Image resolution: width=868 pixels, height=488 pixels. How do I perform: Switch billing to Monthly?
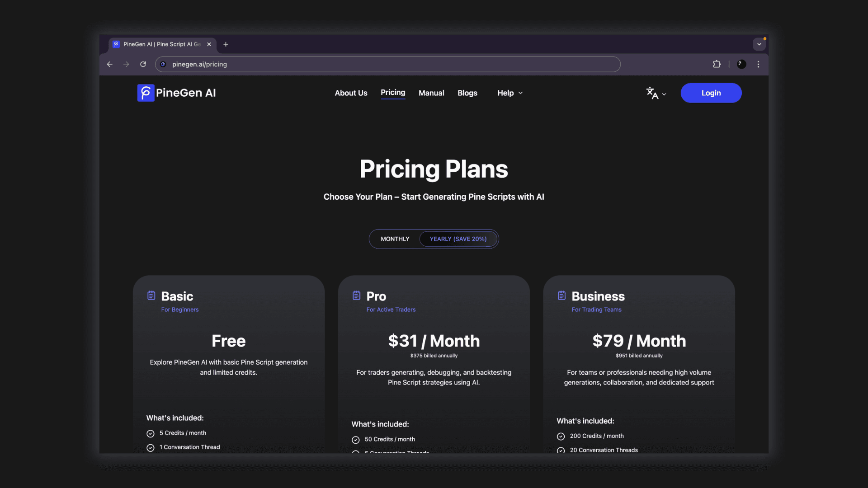click(395, 239)
